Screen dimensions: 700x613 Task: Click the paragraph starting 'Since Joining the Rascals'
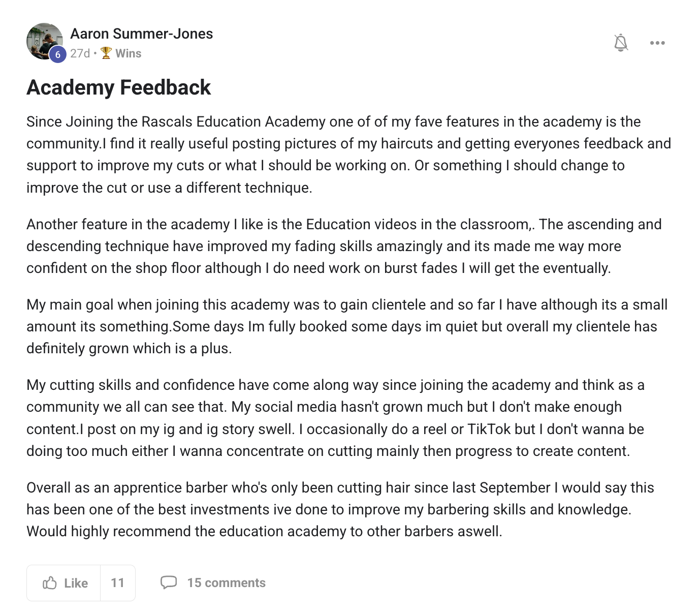coord(349,155)
